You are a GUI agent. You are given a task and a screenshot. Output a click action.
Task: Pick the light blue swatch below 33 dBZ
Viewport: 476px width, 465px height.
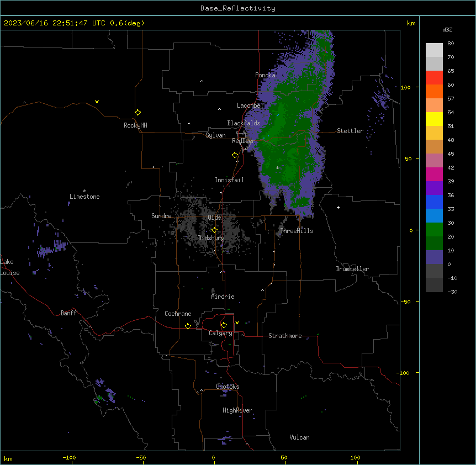point(434,215)
